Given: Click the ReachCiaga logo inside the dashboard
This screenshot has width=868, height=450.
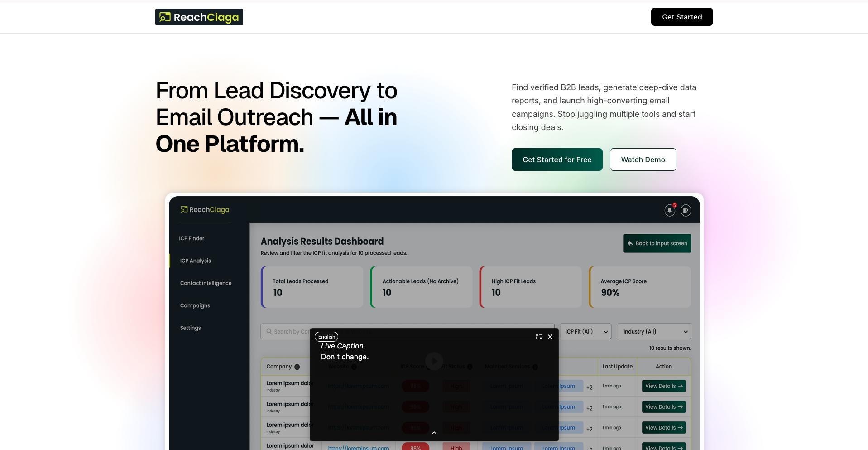Looking at the screenshot, I should point(205,210).
